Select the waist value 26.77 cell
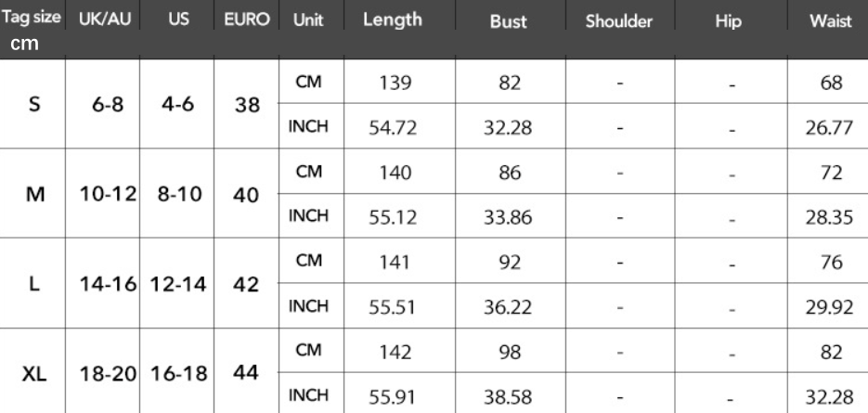The width and height of the screenshot is (868, 413). (830, 127)
